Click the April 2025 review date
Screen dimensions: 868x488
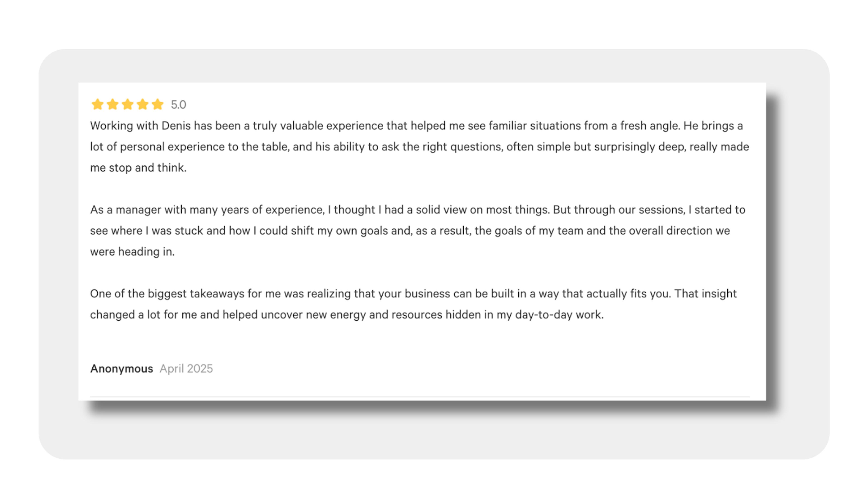186,369
